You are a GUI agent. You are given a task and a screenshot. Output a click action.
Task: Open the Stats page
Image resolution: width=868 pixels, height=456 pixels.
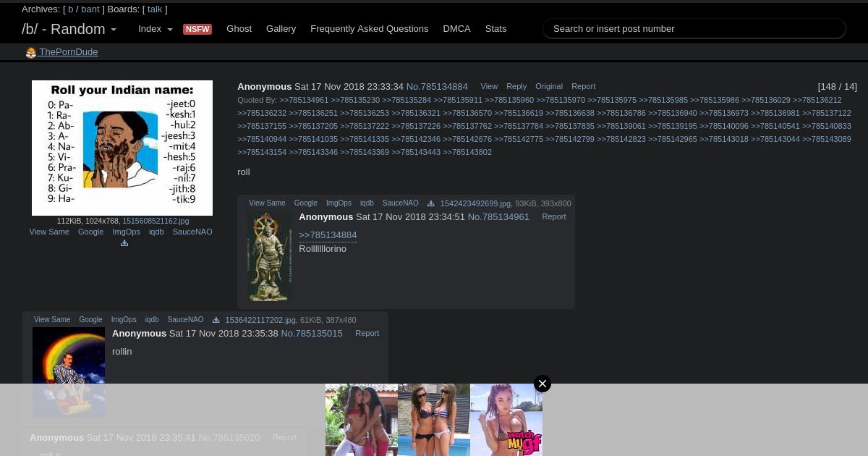(x=495, y=29)
